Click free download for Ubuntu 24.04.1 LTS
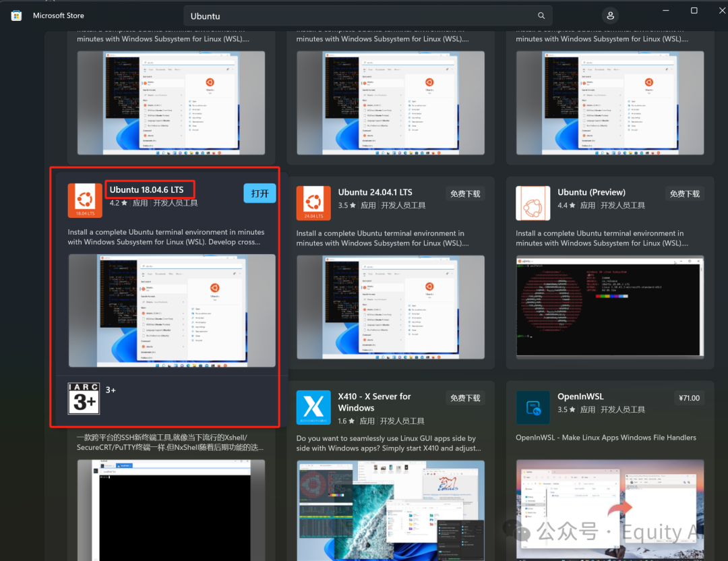Screen dimensions: 728x561 pos(465,194)
